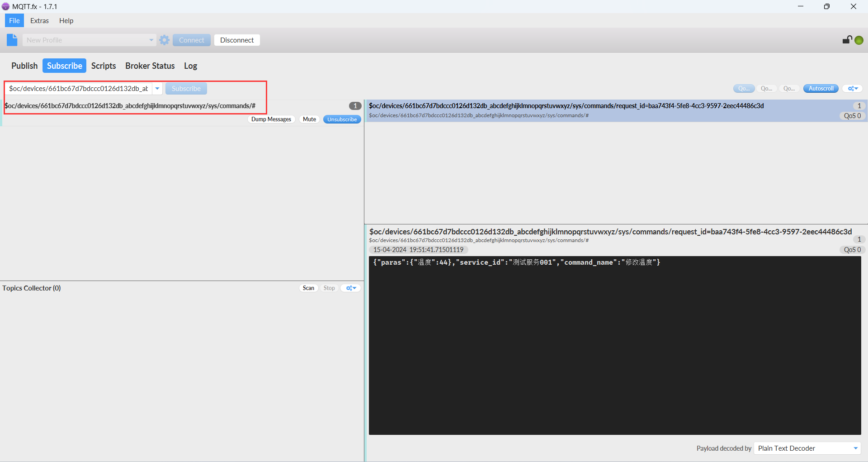Start Scan in Topics Collector
Viewport: 868px width, 462px height.
click(308, 288)
